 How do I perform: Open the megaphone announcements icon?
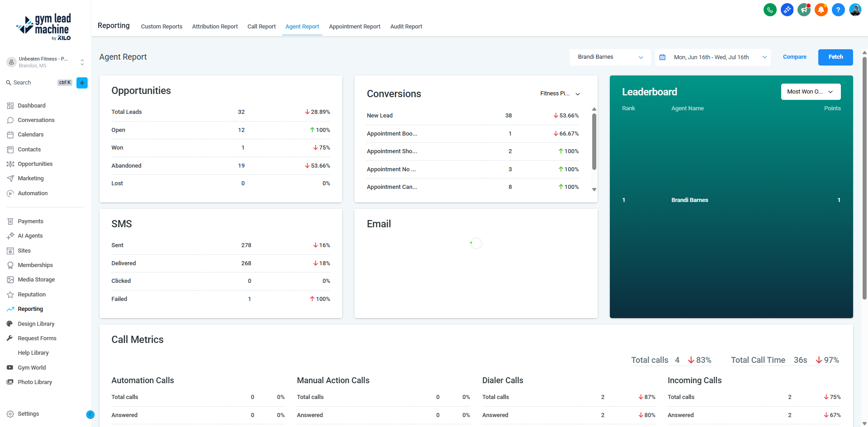pos(804,9)
